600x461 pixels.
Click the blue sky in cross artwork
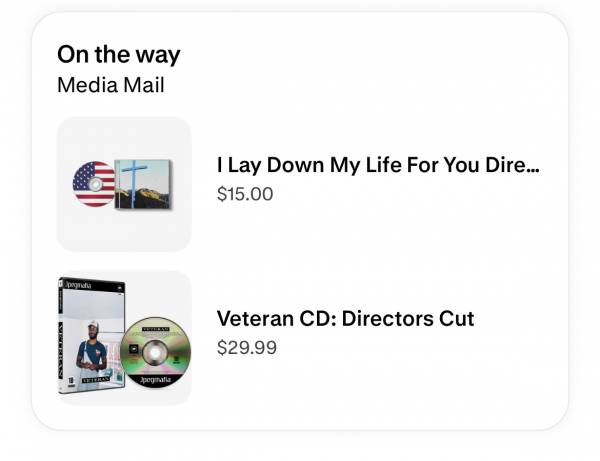pos(156,170)
